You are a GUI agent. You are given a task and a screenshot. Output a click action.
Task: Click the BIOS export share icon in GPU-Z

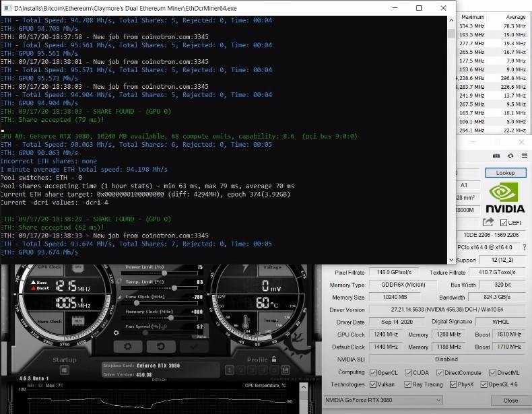pyautogui.click(x=488, y=222)
